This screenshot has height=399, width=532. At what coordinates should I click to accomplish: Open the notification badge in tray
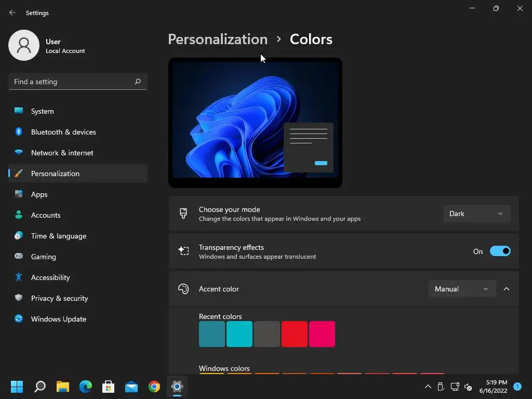click(x=518, y=387)
